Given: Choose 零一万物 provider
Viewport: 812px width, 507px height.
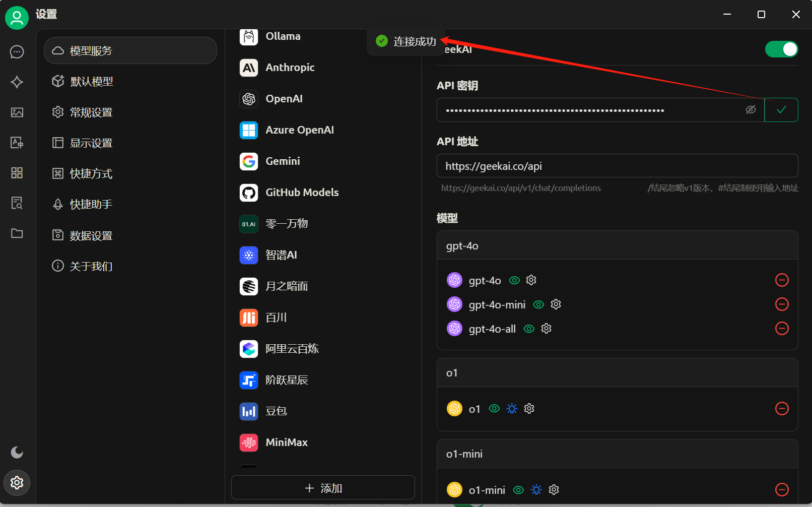Looking at the screenshot, I should [x=323, y=224].
